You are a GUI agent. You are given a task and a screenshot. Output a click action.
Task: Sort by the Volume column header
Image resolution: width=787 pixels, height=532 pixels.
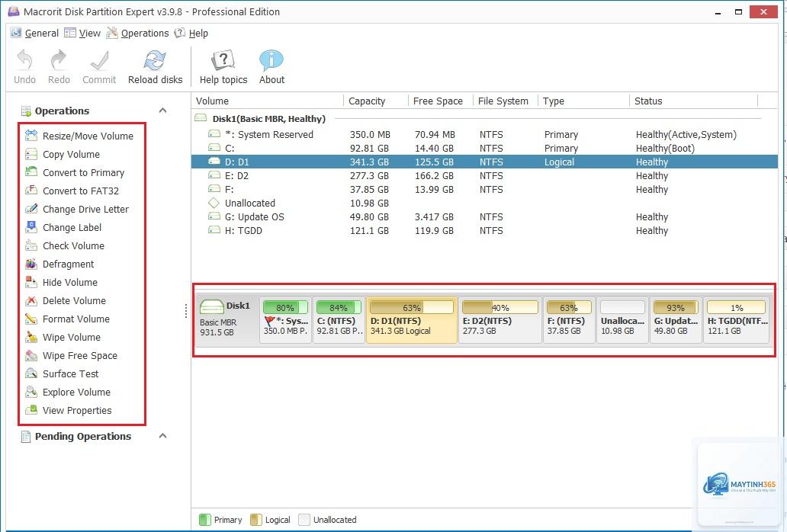point(268,101)
